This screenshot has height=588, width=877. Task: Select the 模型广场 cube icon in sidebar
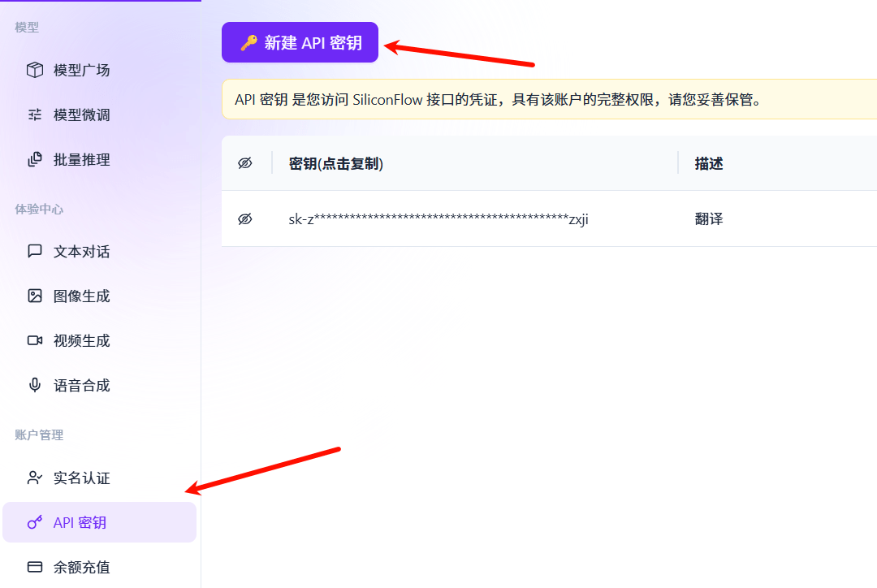(x=35, y=70)
